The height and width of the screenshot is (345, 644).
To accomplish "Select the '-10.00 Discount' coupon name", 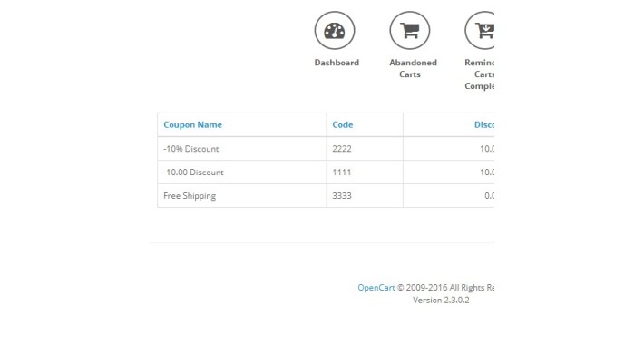I will pos(193,172).
